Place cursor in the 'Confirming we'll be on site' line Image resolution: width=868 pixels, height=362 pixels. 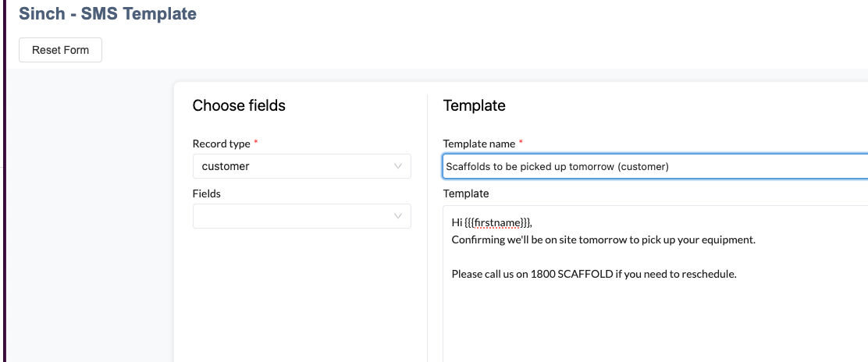coord(603,240)
